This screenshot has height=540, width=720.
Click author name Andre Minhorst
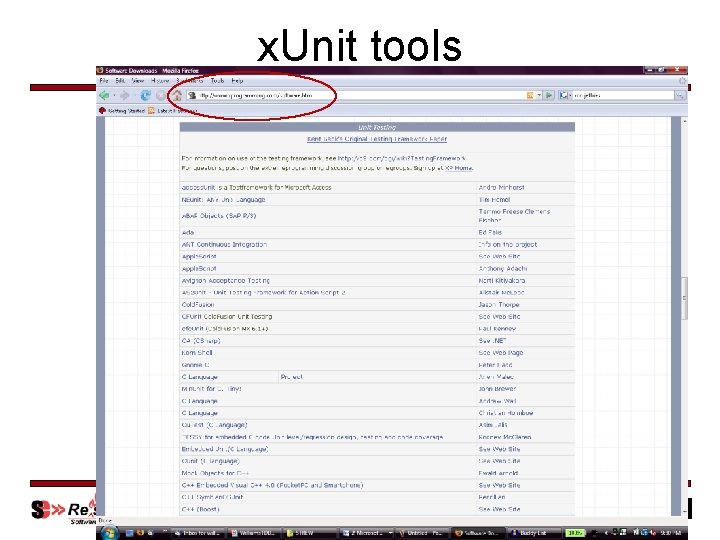click(x=501, y=187)
